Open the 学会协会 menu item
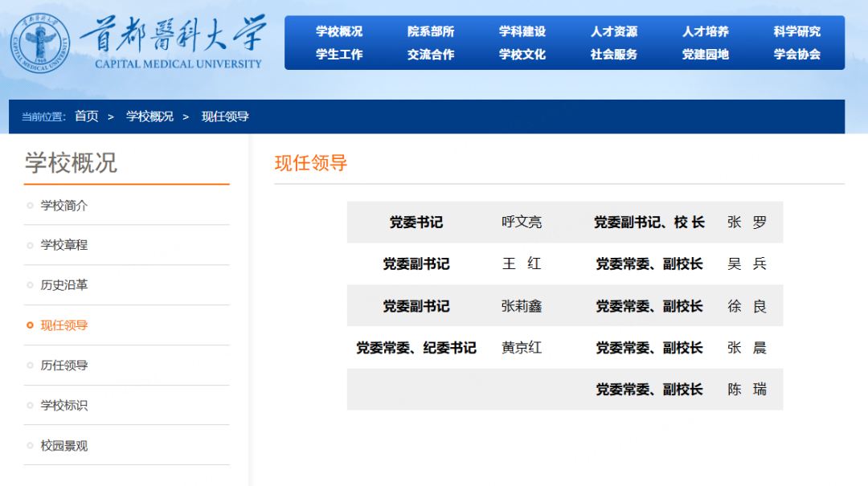Viewport: 868px width, 486px height. pyautogui.click(x=798, y=55)
